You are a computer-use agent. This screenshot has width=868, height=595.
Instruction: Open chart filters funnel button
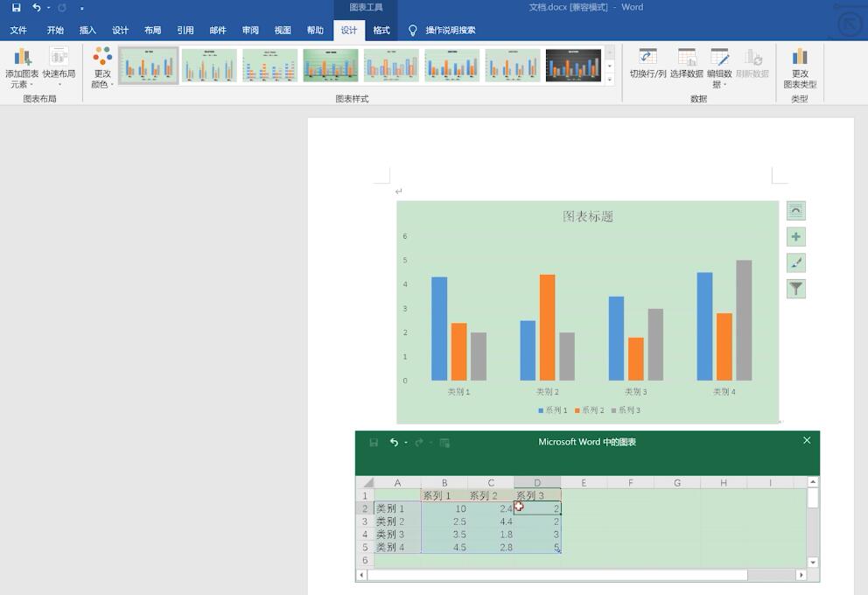click(796, 289)
